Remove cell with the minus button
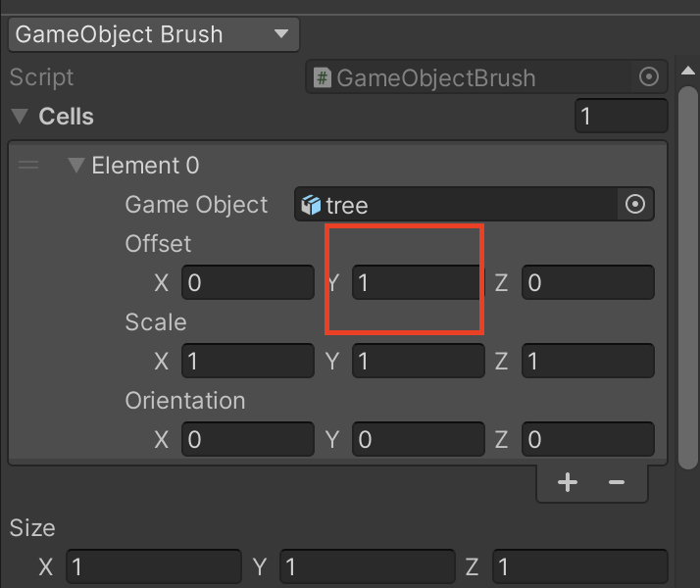Viewport: 700px width, 588px height. coord(617,482)
